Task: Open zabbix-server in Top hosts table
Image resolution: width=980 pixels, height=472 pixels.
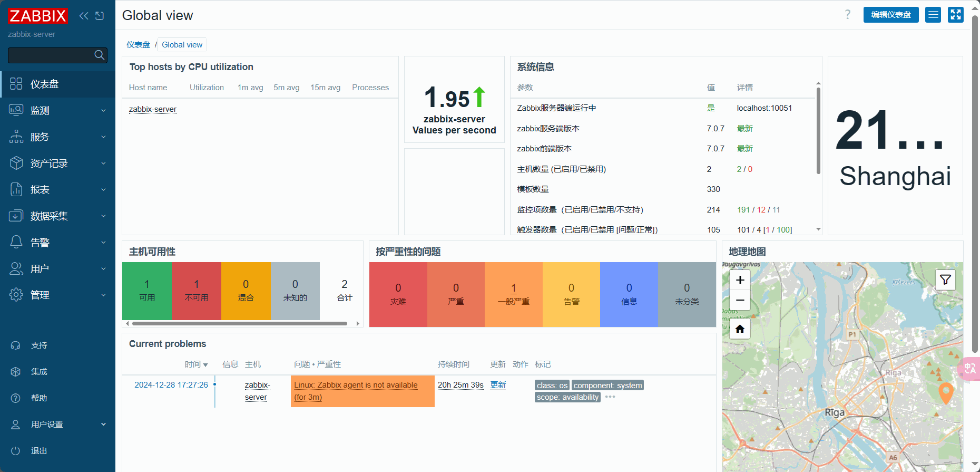Action: (152, 109)
